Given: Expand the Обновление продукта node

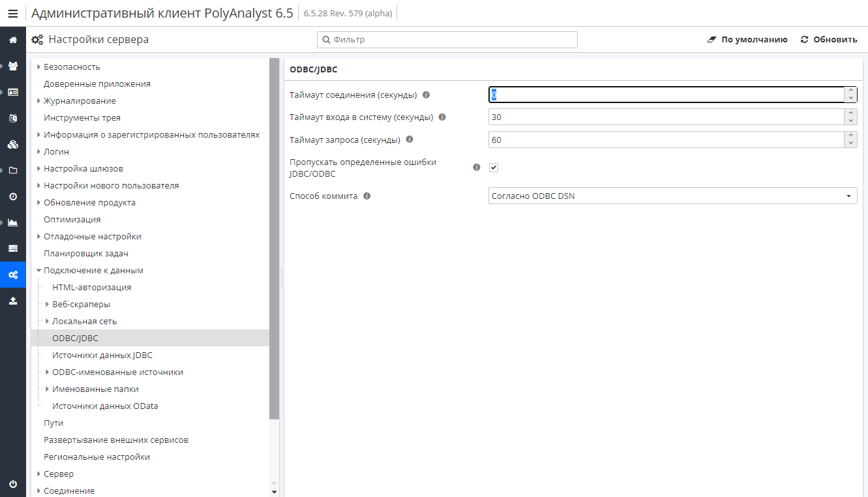Looking at the screenshot, I should click(x=39, y=202).
